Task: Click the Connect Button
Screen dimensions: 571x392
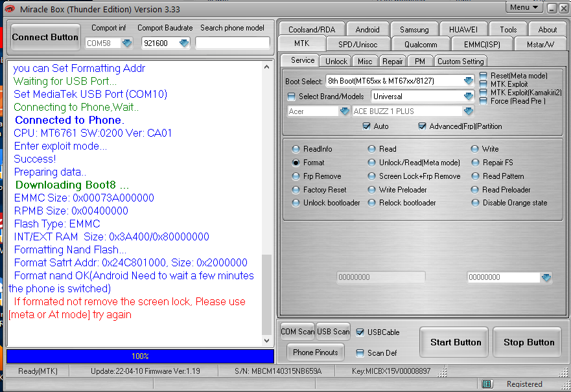Action: (45, 37)
